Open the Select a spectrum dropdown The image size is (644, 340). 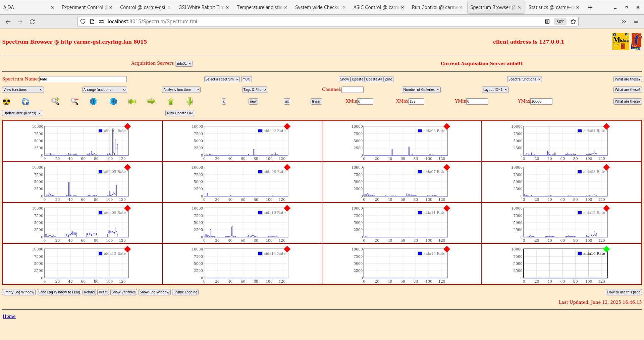(221, 79)
